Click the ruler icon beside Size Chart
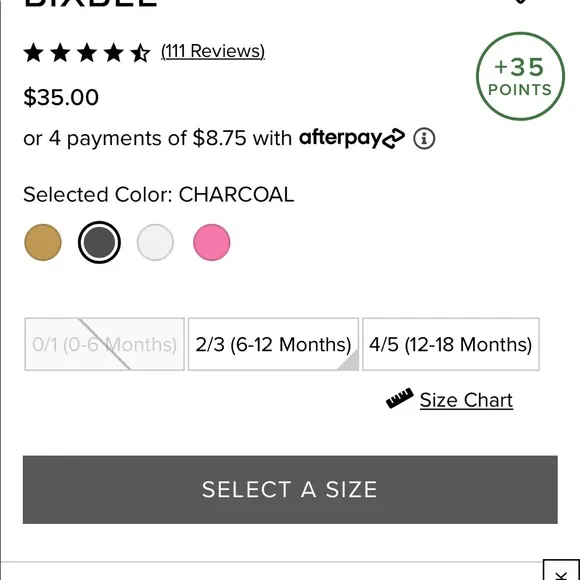This screenshot has width=580, height=580. click(x=399, y=398)
